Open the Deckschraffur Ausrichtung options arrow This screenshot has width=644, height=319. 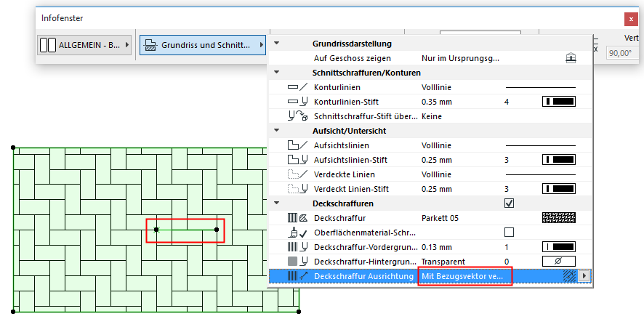coord(584,276)
